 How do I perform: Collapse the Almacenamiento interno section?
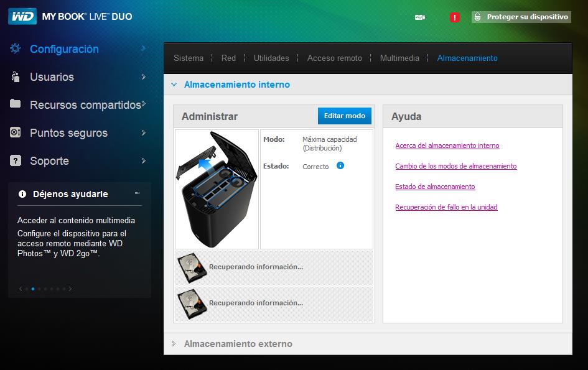pos(174,85)
